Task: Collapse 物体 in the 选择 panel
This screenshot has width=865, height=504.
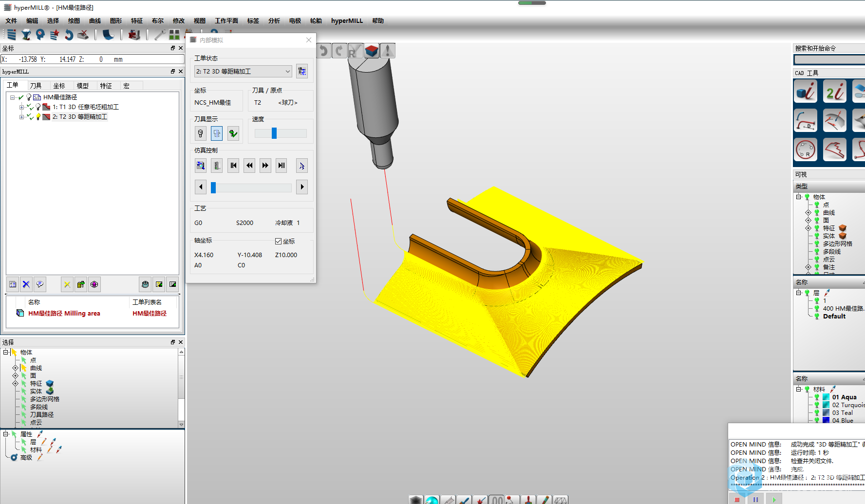Action: click(6, 352)
